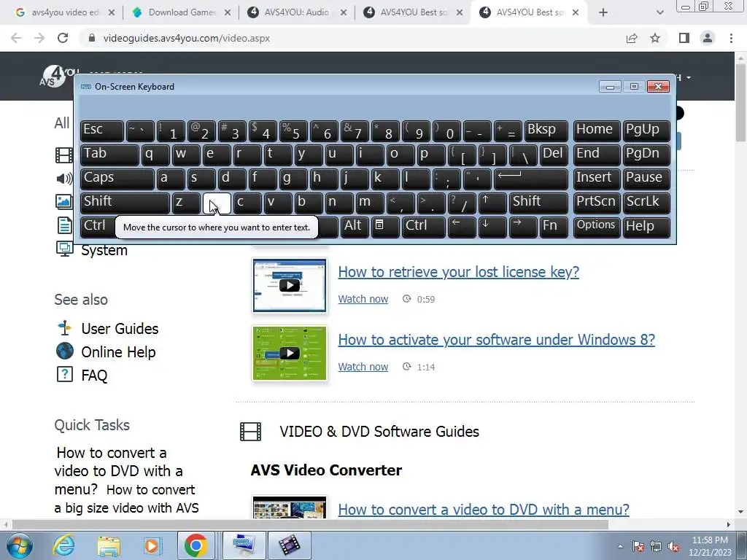747x560 pixels.
Task: Play the Windows 8 activation video thumbnail
Action: tap(289, 354)
